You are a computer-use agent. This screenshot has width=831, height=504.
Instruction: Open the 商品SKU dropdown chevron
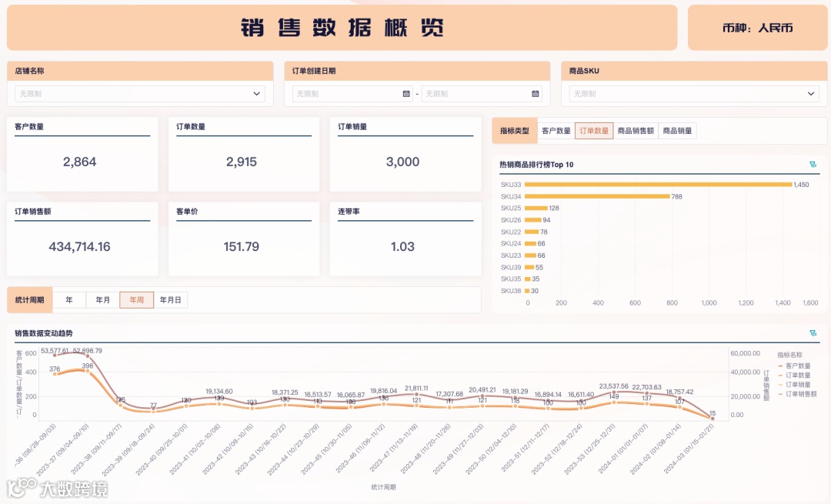[x=811, y=94]
